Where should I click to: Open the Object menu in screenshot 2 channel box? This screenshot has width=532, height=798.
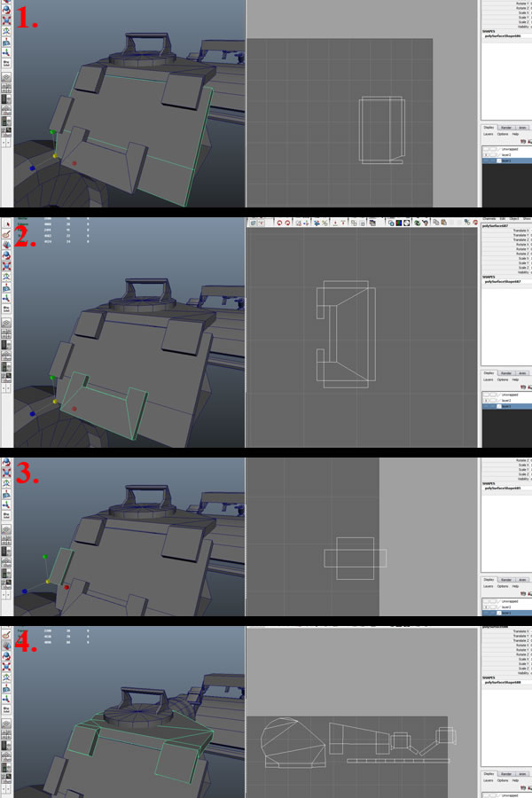514,219
